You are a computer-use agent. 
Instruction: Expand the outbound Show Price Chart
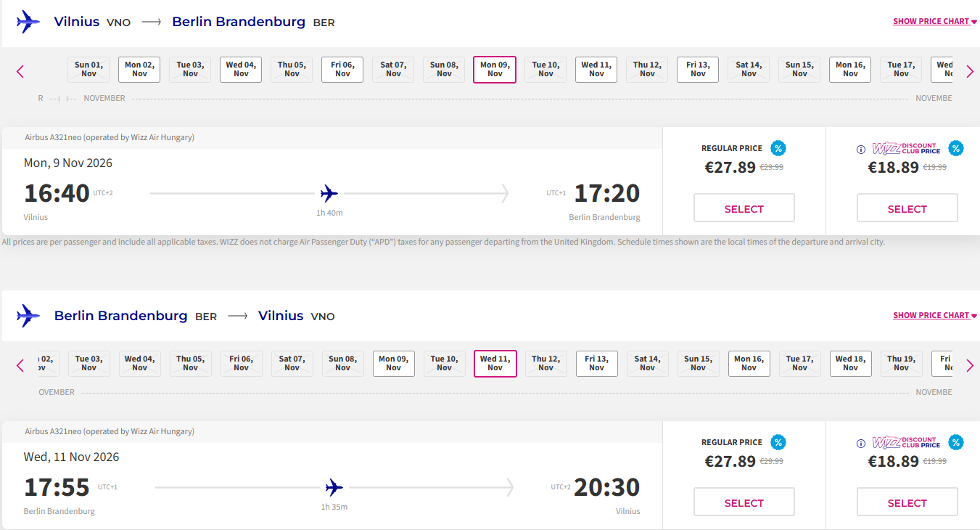pyautogui.click(x=935, y=22)
